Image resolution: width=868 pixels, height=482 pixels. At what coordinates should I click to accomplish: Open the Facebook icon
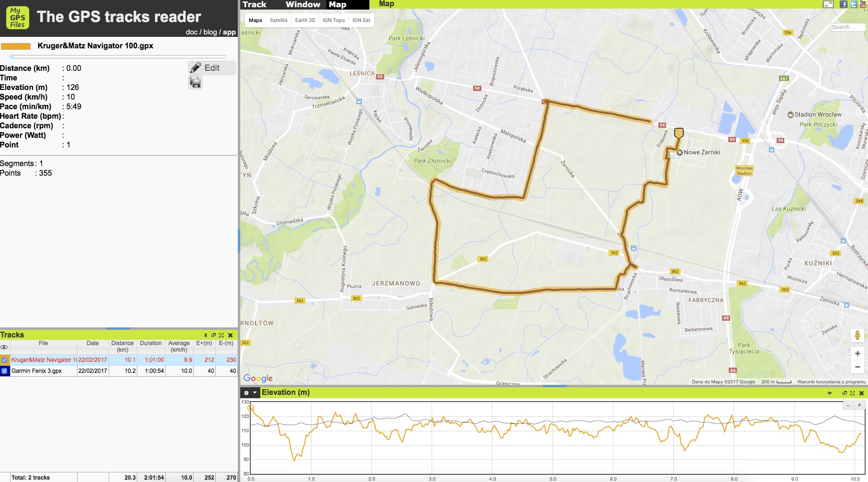(x=844, y=4)
